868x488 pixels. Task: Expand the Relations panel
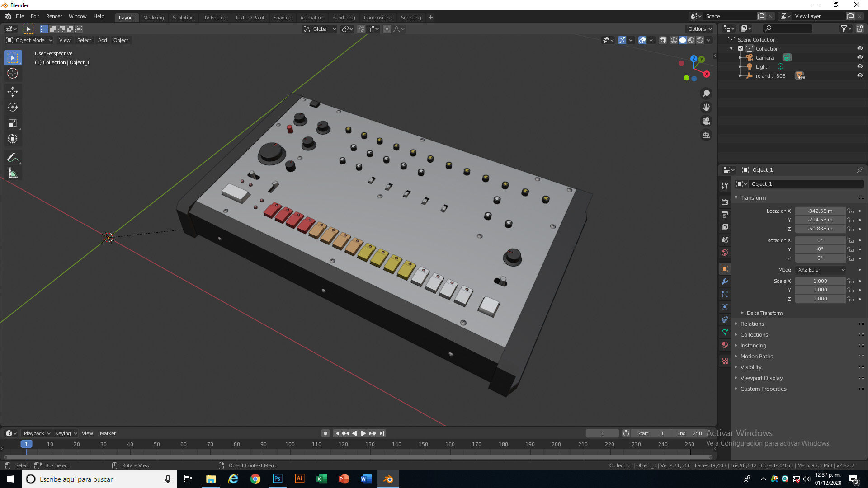tap(752, 324)
